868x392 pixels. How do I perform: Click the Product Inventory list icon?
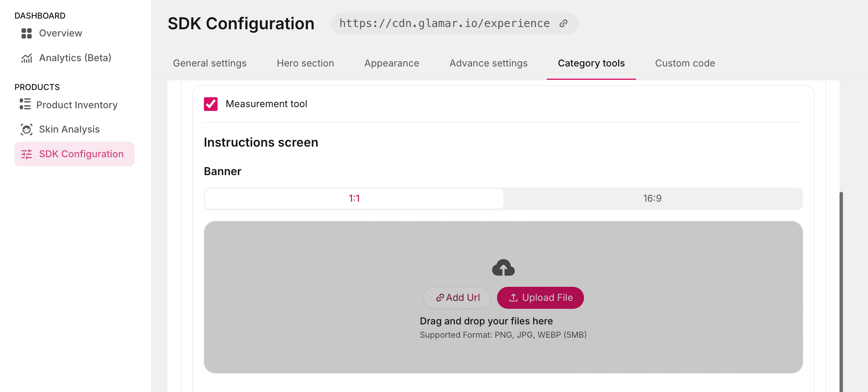pyautogui.click(x=25, y=104)
